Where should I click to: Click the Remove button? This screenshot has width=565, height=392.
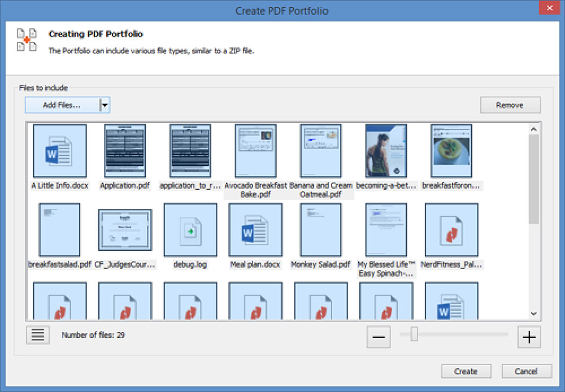tap(510, 104)
